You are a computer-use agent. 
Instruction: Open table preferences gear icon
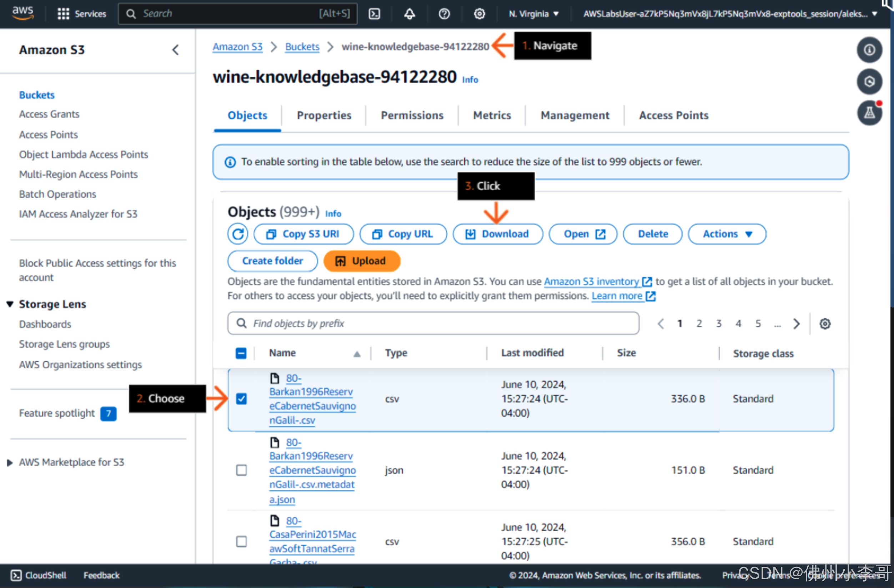tap(824, 323)
